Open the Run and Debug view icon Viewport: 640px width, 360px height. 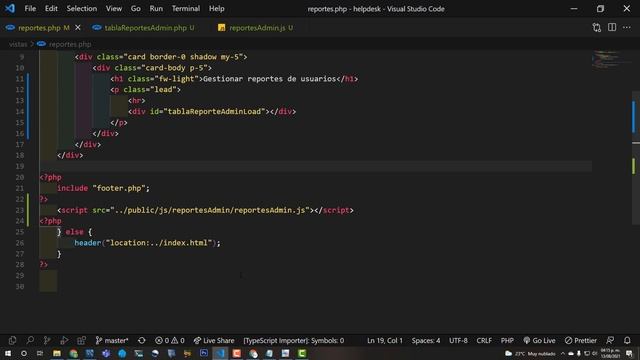(x=64, y=340)
